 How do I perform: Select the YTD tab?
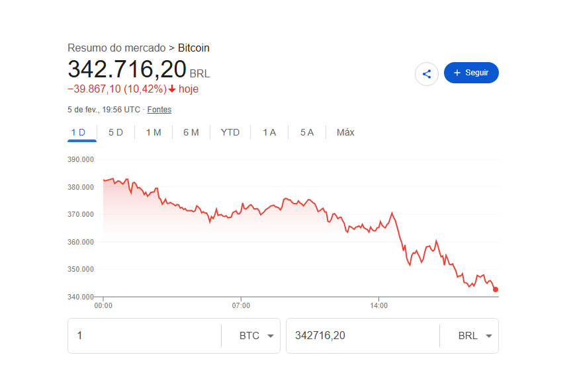(230, 132)
